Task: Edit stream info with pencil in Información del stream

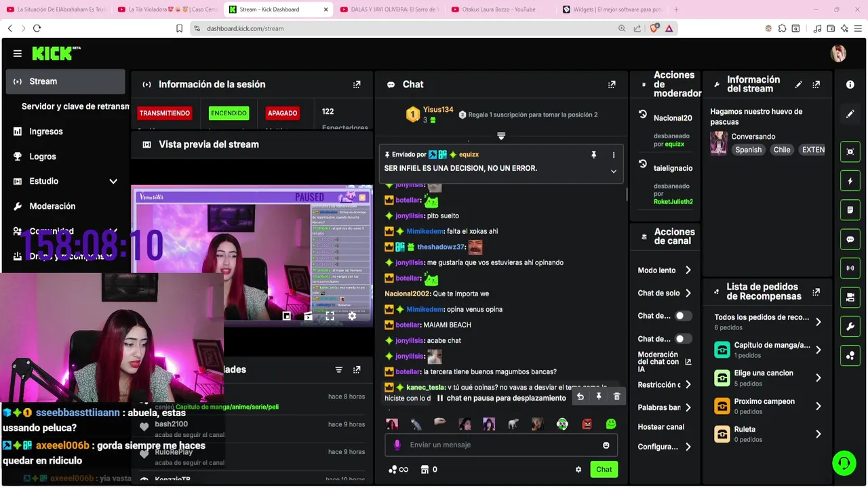Action: (x=798, y=85)
